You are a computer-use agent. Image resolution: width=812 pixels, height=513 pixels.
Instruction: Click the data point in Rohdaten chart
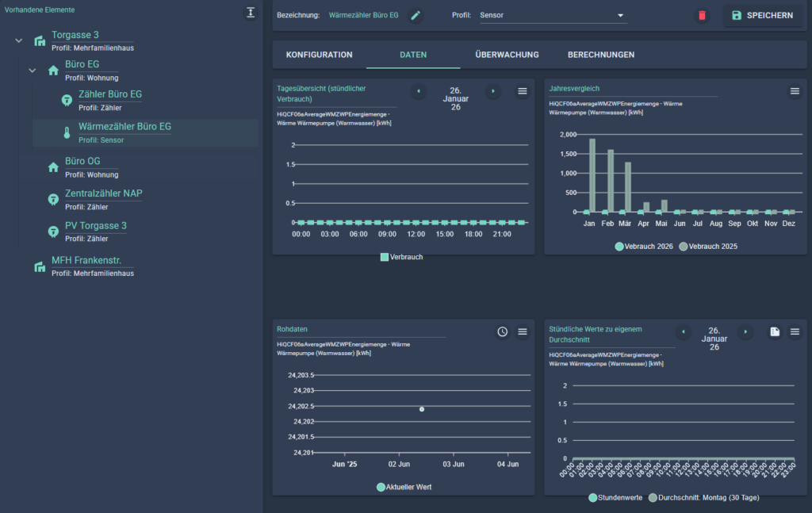click(422, 409)
